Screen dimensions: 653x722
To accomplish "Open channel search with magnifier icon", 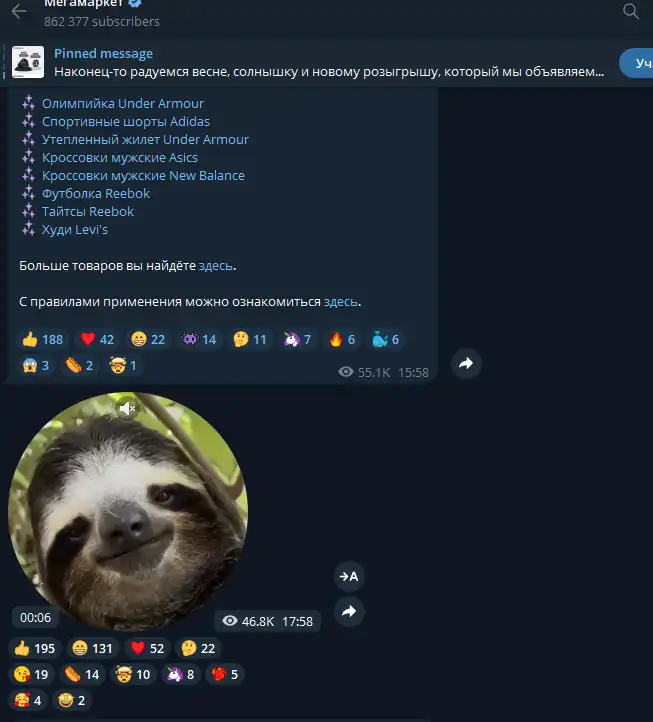I will [630, 11].
